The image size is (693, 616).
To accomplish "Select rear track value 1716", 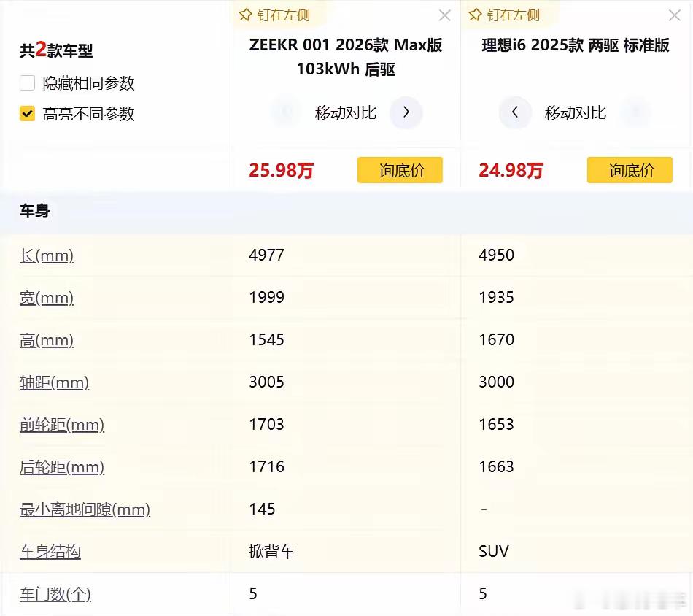I will pos(266,467).
